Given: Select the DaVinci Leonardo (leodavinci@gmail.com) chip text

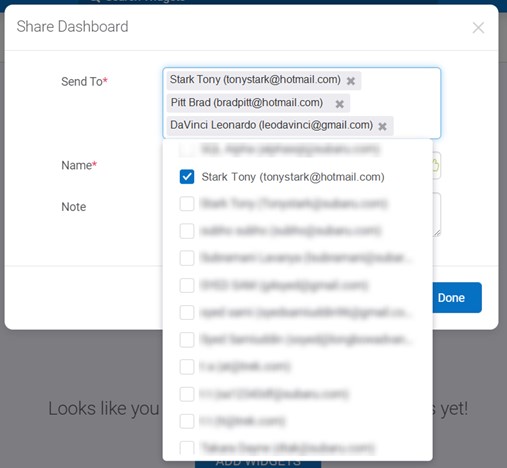Looking at the screenshot, I should 271,125.
